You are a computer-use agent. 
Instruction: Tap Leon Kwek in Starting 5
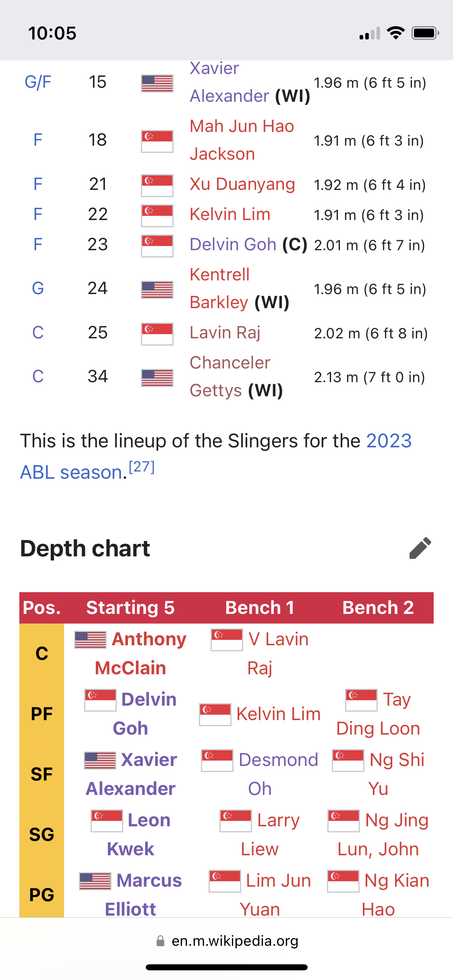point(140,834)
